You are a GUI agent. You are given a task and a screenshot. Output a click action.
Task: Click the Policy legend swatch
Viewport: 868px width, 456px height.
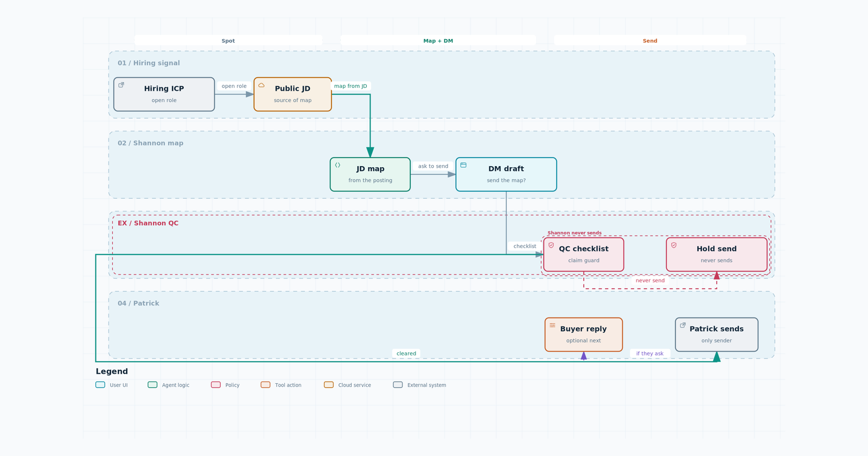click(x=216, y=385)
